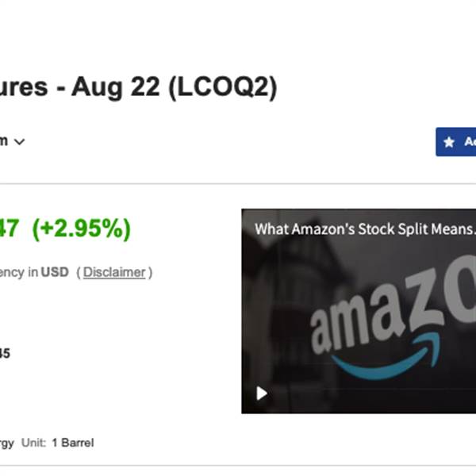Click the blue Add button label text
The width and height of the screenshot is (476, 476).
tap(470, 142)
